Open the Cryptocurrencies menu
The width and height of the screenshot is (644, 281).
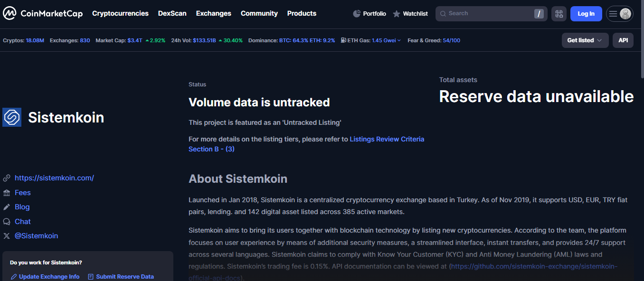120,13
